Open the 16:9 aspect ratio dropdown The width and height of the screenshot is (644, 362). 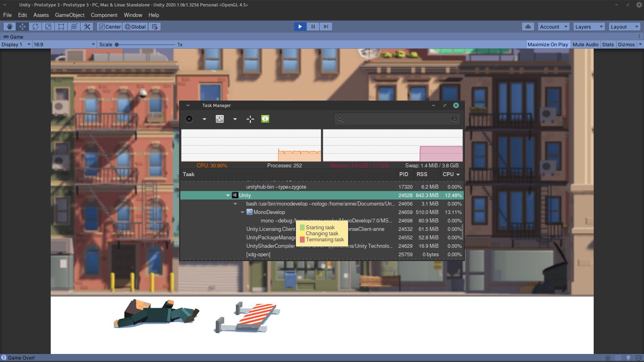[64, 45]
